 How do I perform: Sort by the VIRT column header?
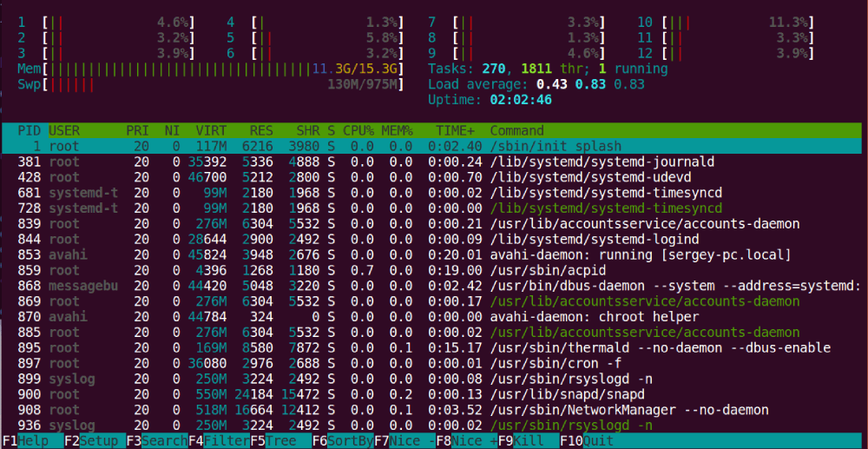(x=211, y=130)
